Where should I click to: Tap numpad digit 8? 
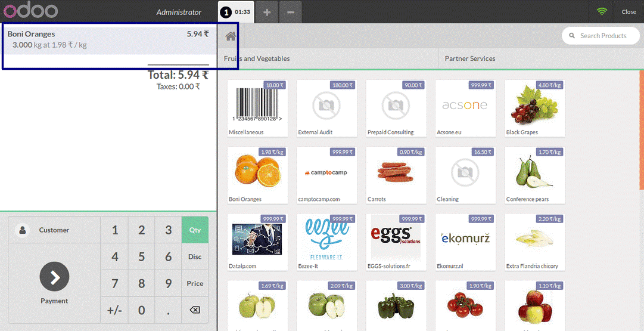142,283
